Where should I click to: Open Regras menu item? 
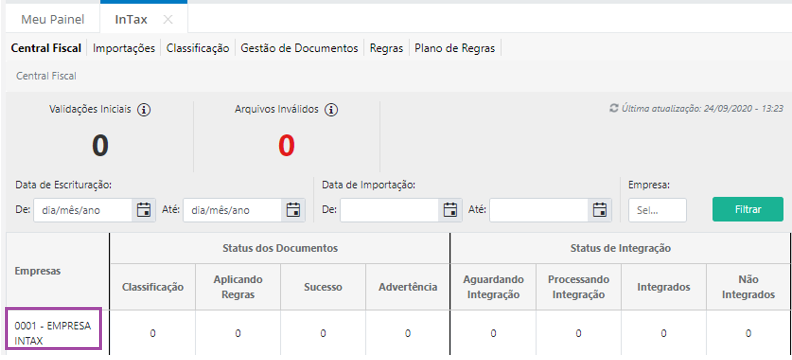tap(386, 48)
